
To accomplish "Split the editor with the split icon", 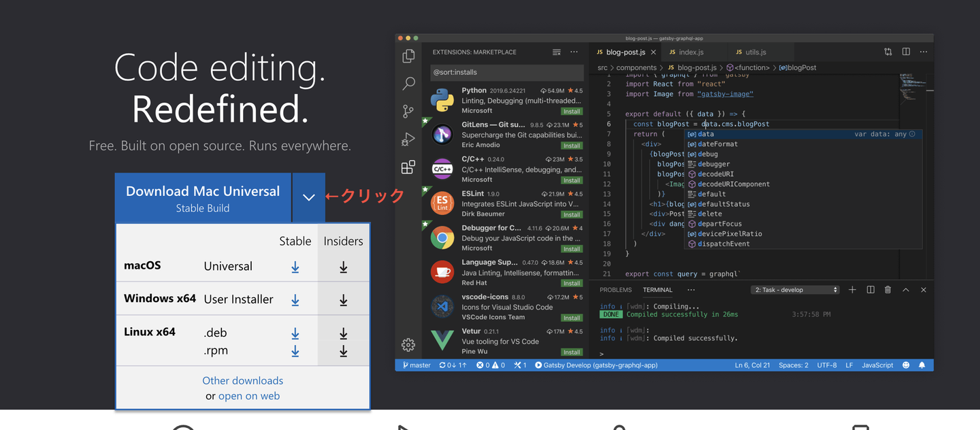I will (906, 52).
